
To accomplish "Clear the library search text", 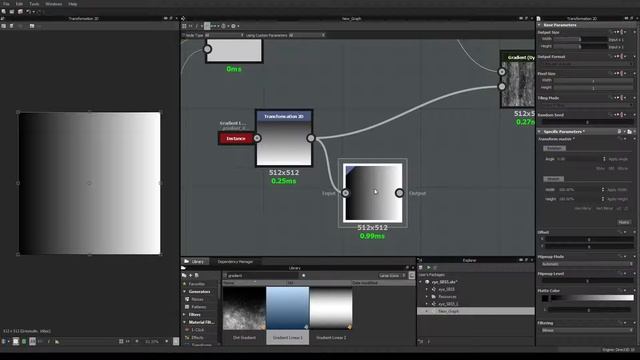I will 304,276.
